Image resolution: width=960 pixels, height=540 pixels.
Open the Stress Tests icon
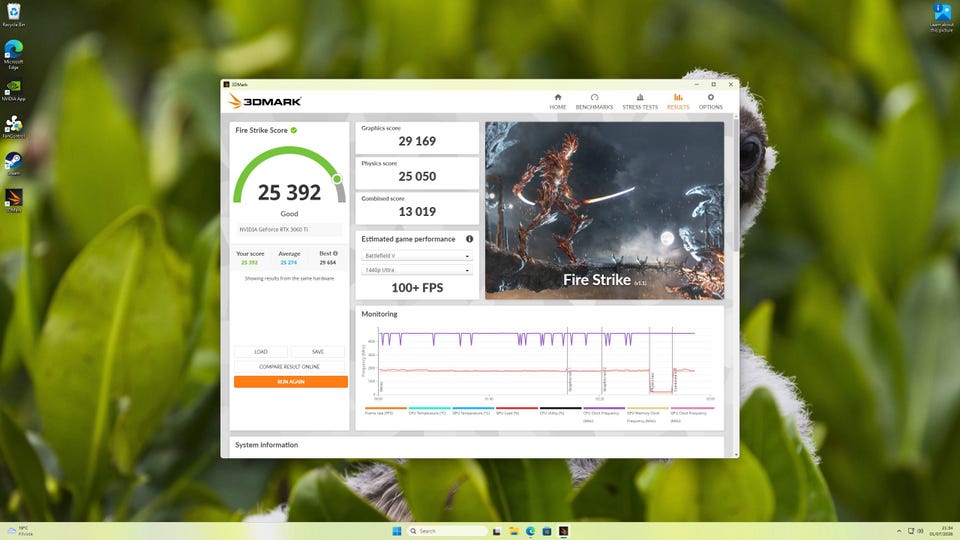pos(640,97)
